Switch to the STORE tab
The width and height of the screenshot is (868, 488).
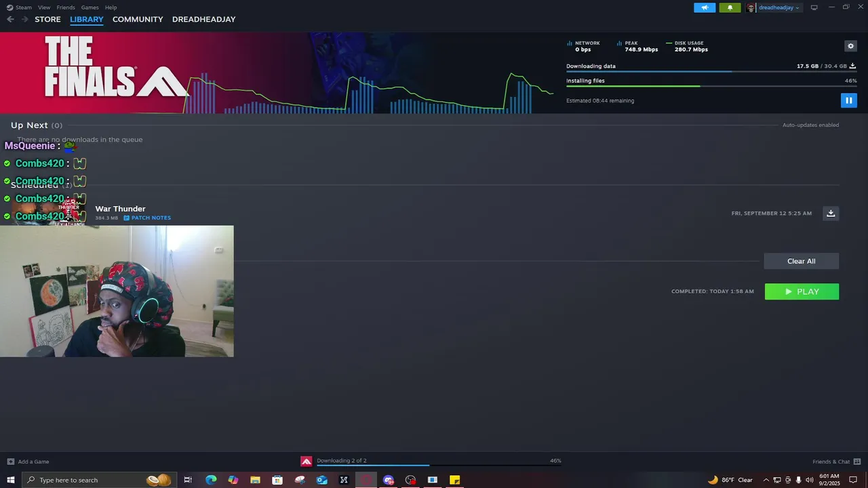point(47,19)
